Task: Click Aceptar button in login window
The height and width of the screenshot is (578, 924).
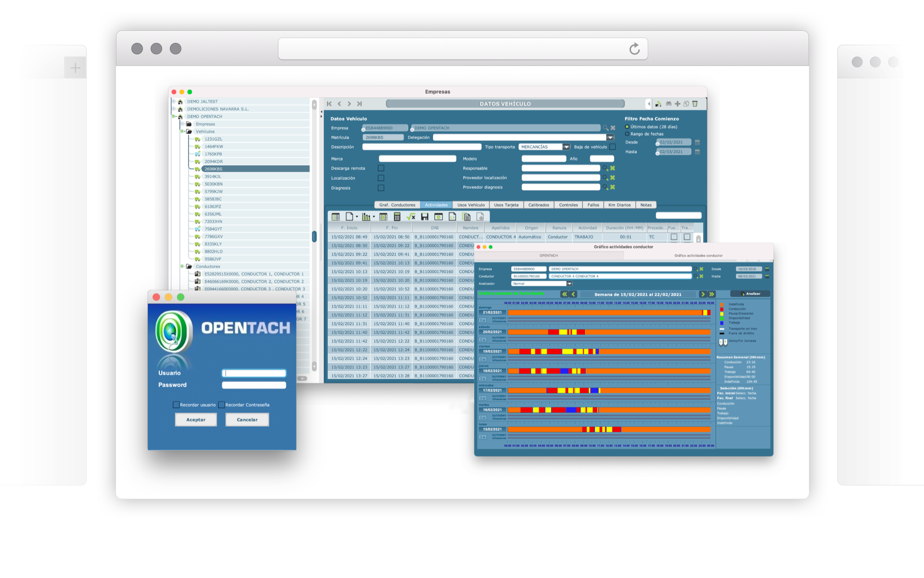Action: (196, 420)
